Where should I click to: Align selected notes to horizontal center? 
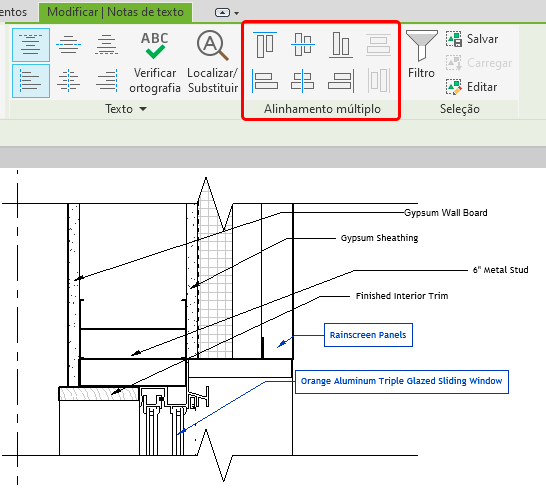303,81
